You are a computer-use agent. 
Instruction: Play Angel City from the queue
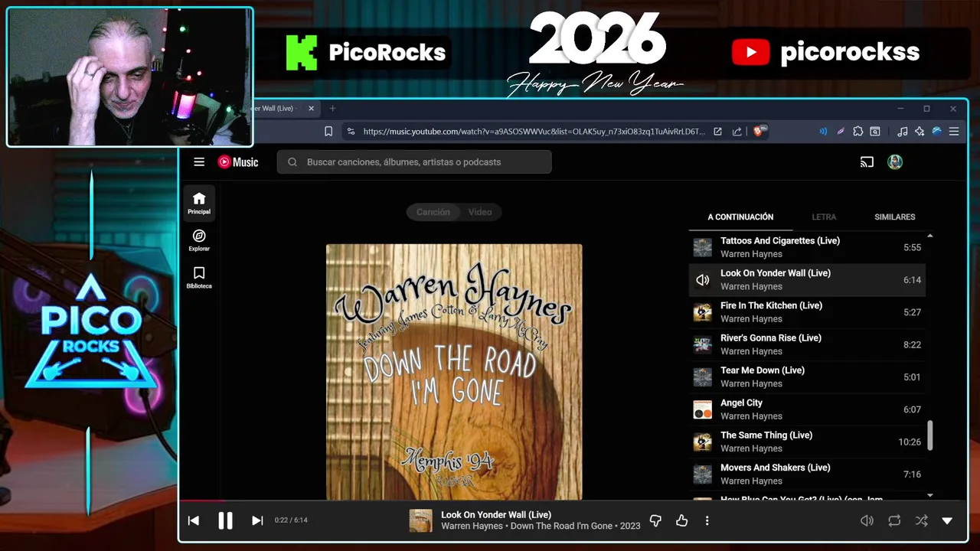(x=807, y=409)
